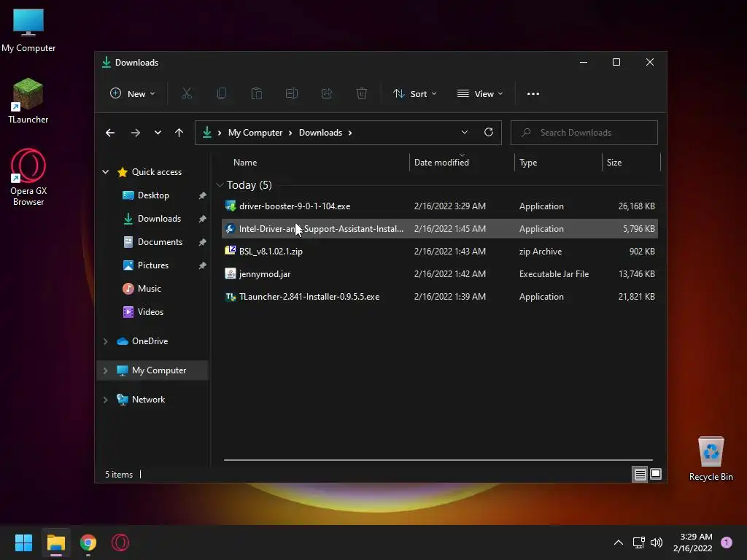747x560 pixels.
Task: Click the Share icon in toolbar
Action: point(327,94)
